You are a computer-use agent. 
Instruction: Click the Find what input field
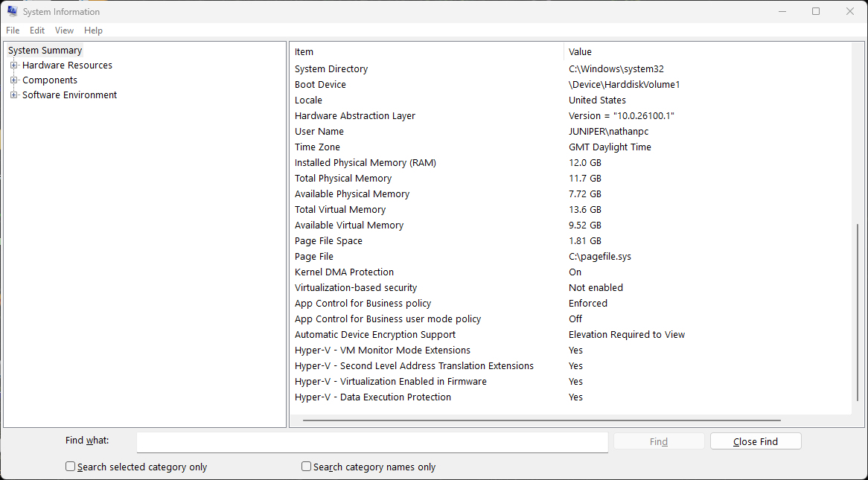tap(372, 442)
